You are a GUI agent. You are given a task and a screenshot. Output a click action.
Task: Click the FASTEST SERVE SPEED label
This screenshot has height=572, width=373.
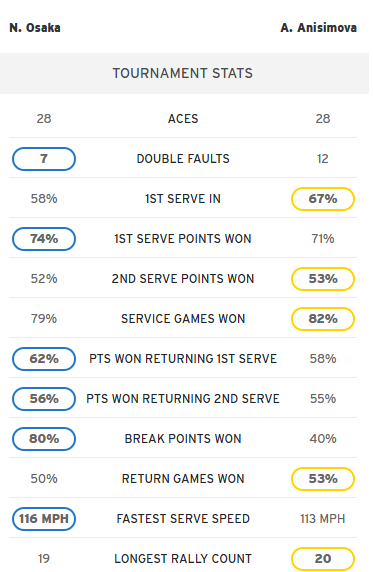(183, 518)
